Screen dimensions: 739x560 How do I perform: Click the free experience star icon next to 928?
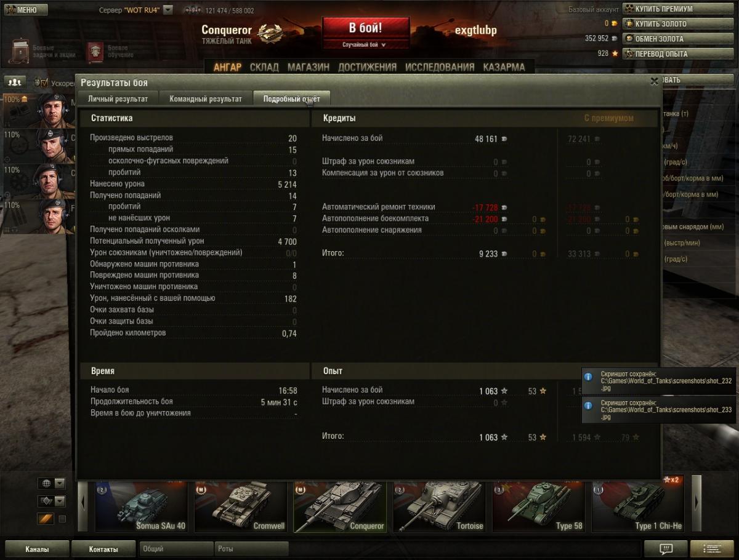point(615,54)
